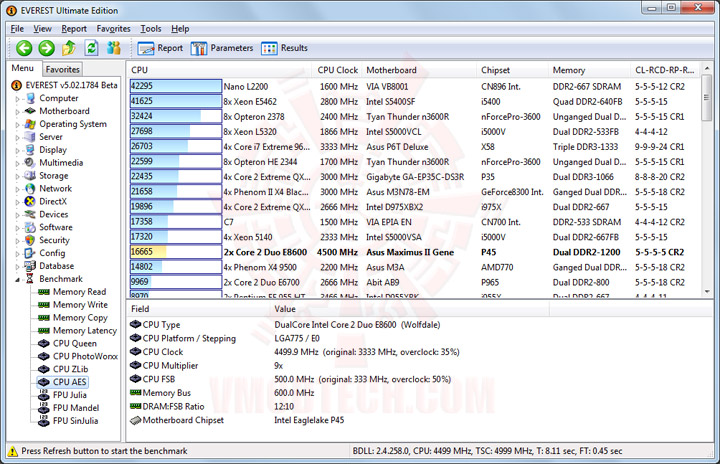
Task: Go back with the green left arrow
Action: click(x=24, y=48)
